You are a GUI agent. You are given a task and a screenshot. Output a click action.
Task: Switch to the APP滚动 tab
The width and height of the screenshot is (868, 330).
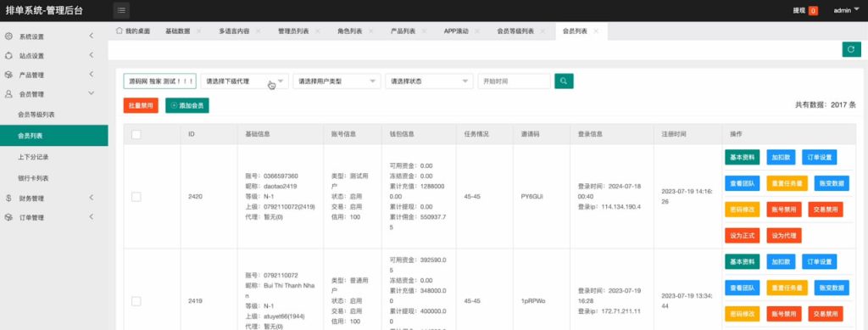click(456, 31)
